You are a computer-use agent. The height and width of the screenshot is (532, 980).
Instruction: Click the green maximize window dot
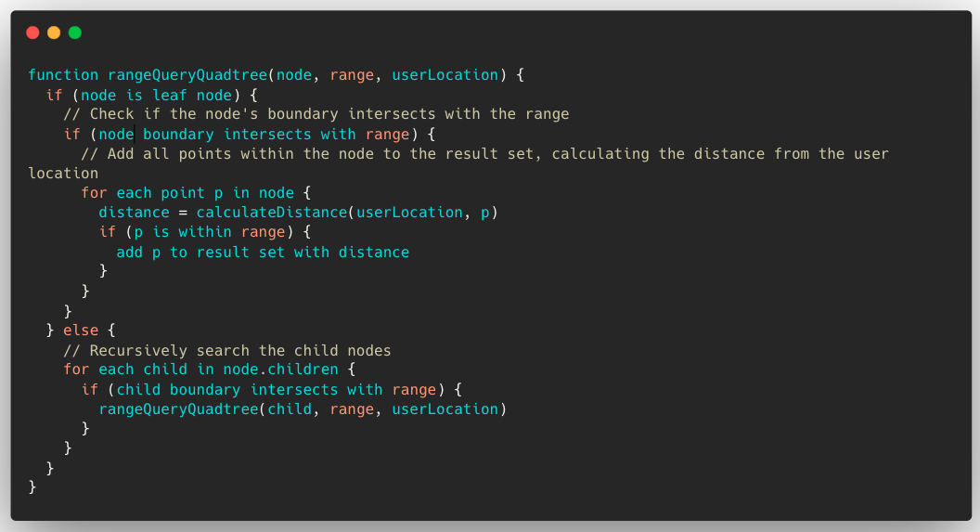point(75,32)
